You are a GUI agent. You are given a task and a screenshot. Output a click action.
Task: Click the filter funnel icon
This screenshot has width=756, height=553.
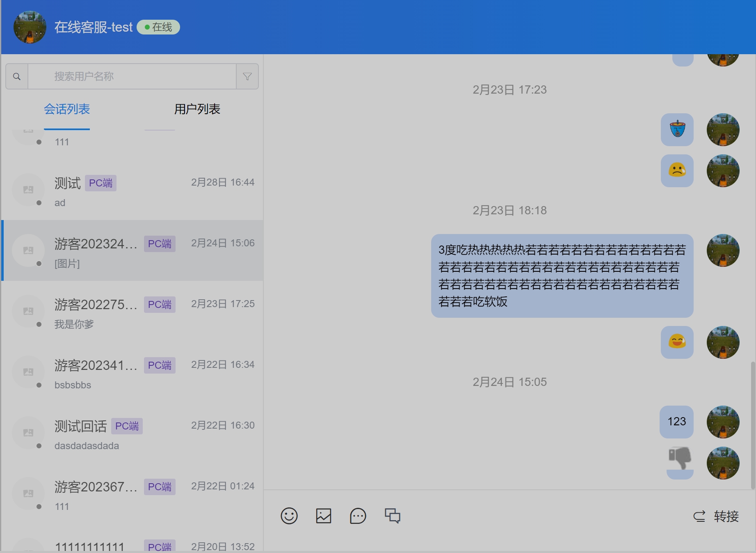coord(247,76)
